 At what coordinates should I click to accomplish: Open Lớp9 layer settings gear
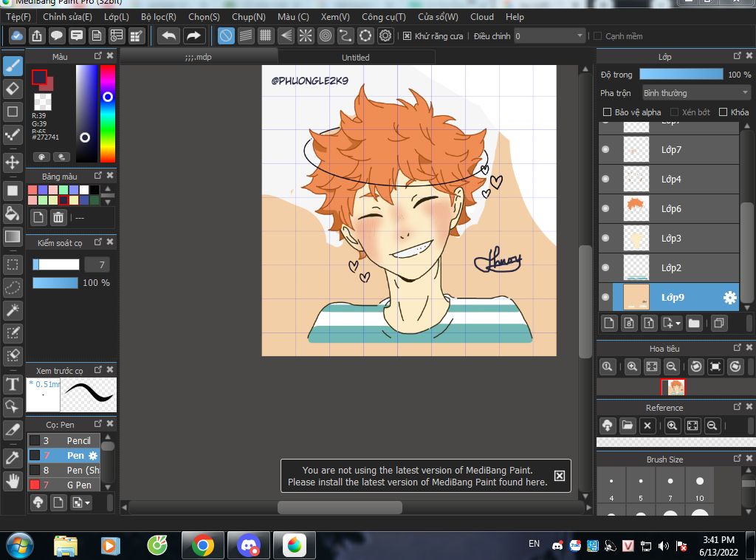[729, 298]
